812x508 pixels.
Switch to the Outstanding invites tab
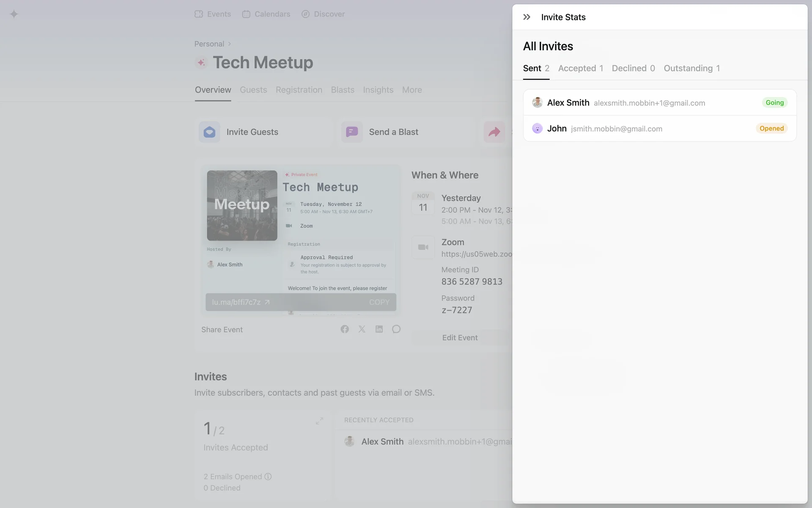pyautogui.click(x=691, y=68)
